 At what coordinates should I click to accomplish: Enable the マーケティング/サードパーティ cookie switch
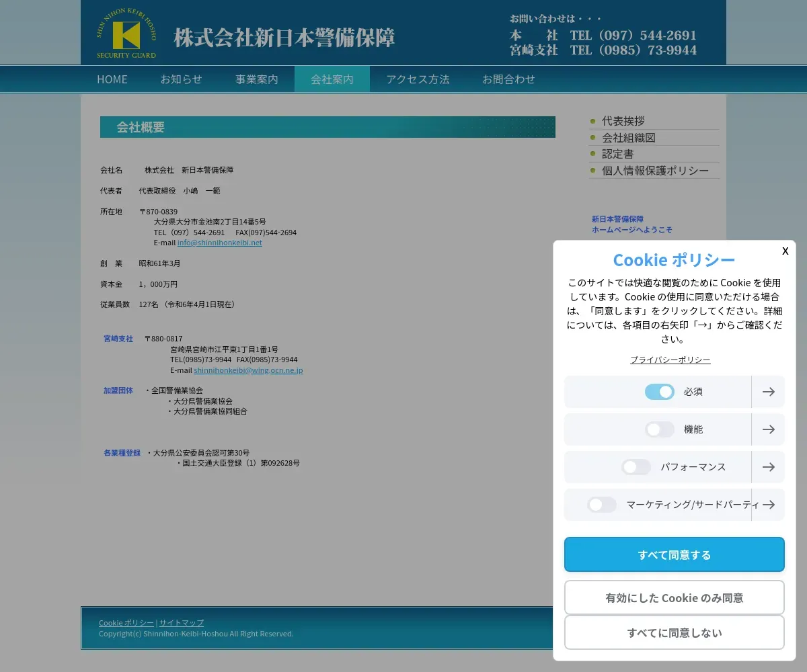[x=601, y=505]
